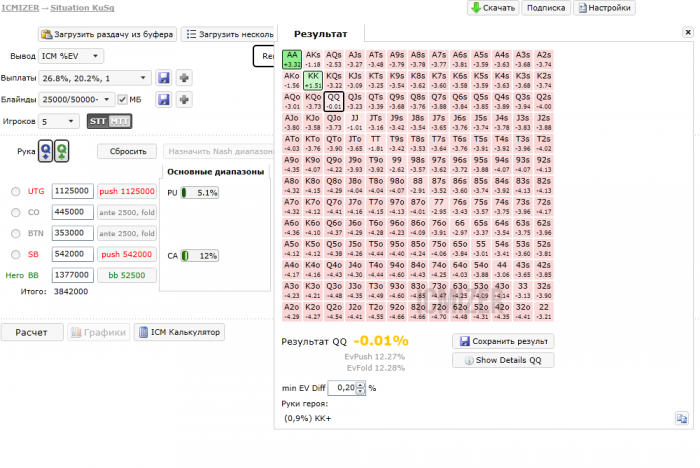Open the Situation KuSq link
The width and height of the screenshot is (700, 468).
click(82, 8)
